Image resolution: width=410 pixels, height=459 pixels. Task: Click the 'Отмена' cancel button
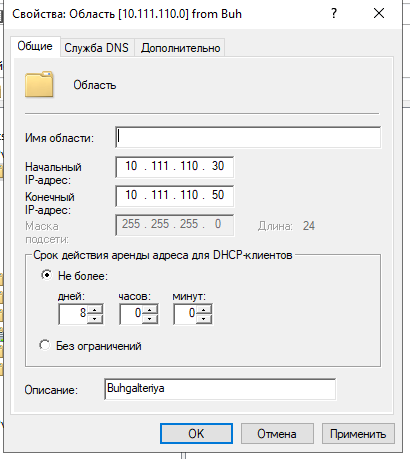(x=277, y=434)
